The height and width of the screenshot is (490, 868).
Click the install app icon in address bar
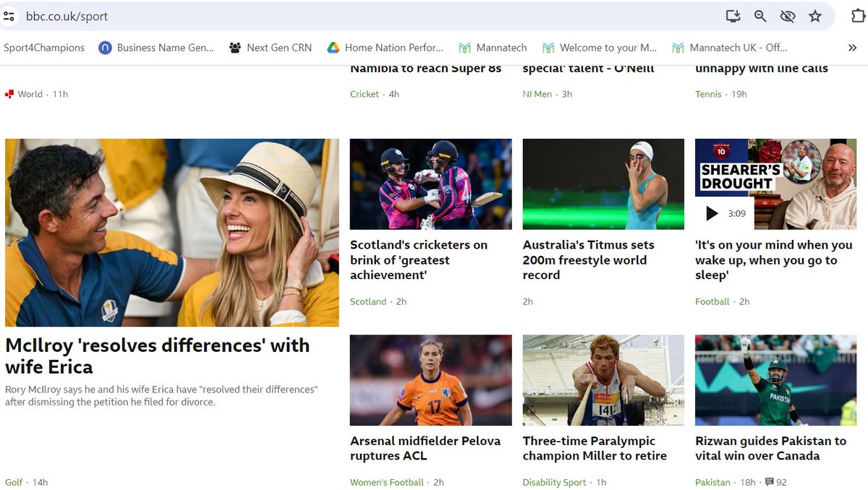pyautogui.click(x=733, y=16)
